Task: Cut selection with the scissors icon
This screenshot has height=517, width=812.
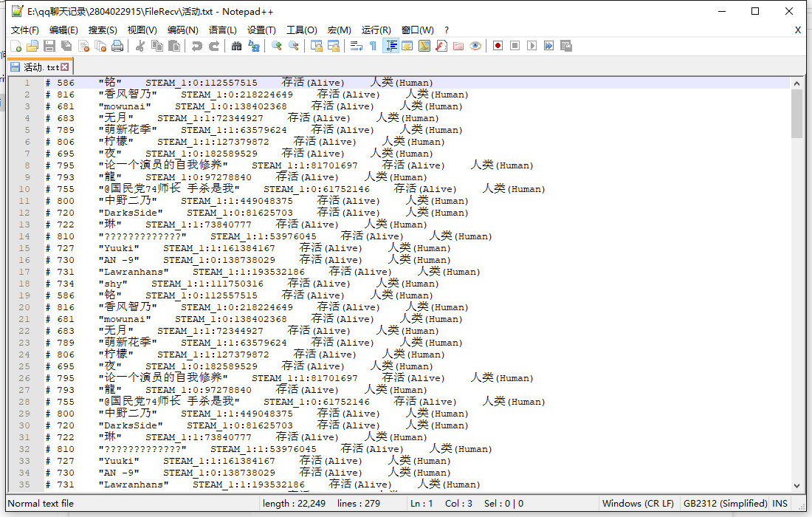Action: click(140, 46)
